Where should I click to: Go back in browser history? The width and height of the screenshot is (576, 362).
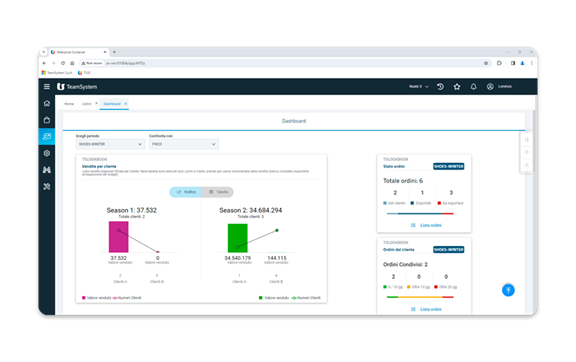pos(44,63)
